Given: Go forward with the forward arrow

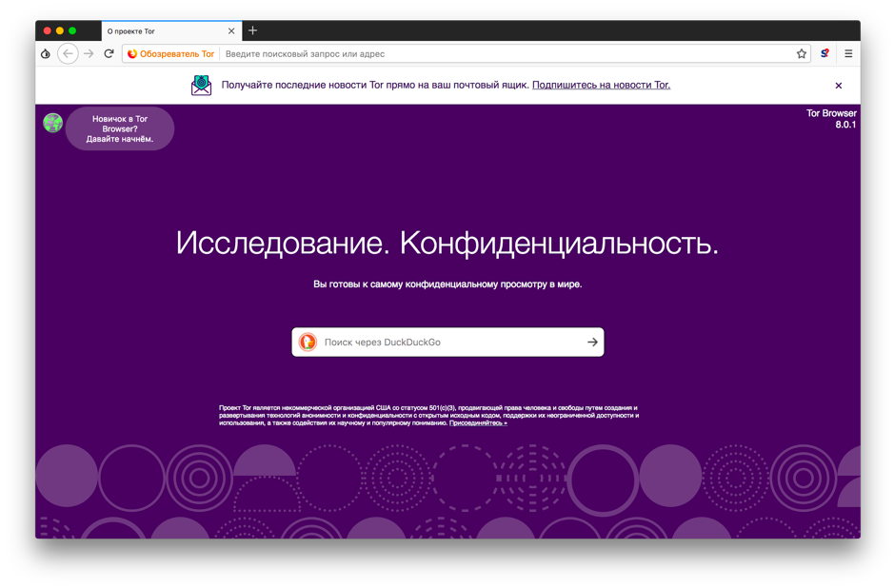Looking at the screenshot, I should point(89,53).
